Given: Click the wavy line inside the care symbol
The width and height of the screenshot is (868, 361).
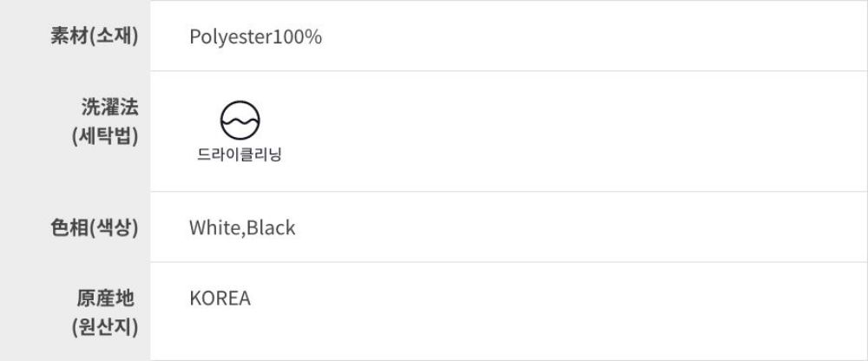Looking at the screenshot, I should [240, 123].
